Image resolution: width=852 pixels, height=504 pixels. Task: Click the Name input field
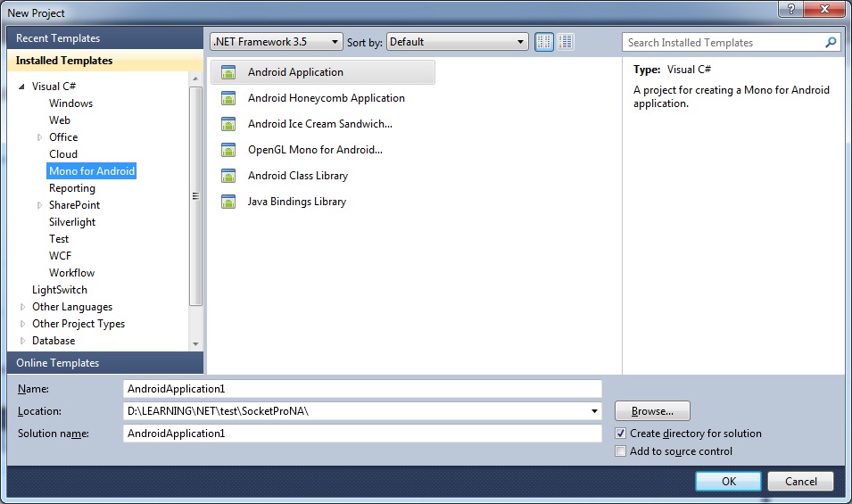coord(362,389)
